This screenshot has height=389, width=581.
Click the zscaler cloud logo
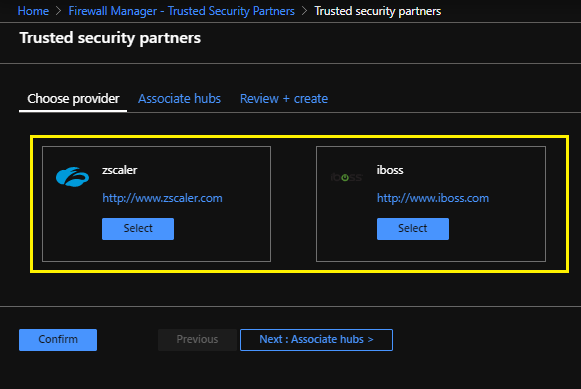coord(72,177)
